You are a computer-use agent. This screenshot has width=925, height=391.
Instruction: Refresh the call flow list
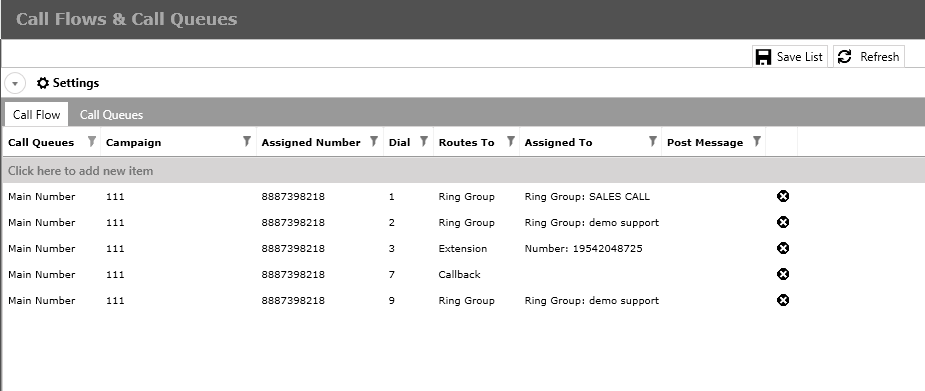coord(869,57)
